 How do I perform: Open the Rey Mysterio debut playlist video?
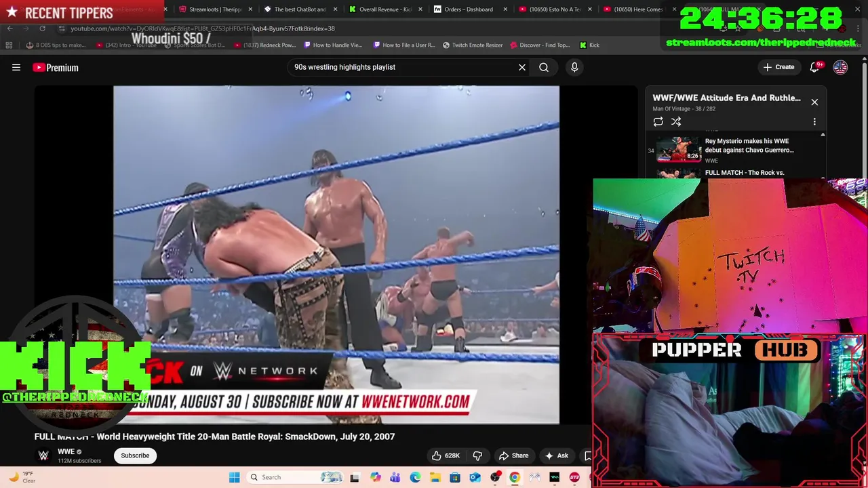pos(735,150)
